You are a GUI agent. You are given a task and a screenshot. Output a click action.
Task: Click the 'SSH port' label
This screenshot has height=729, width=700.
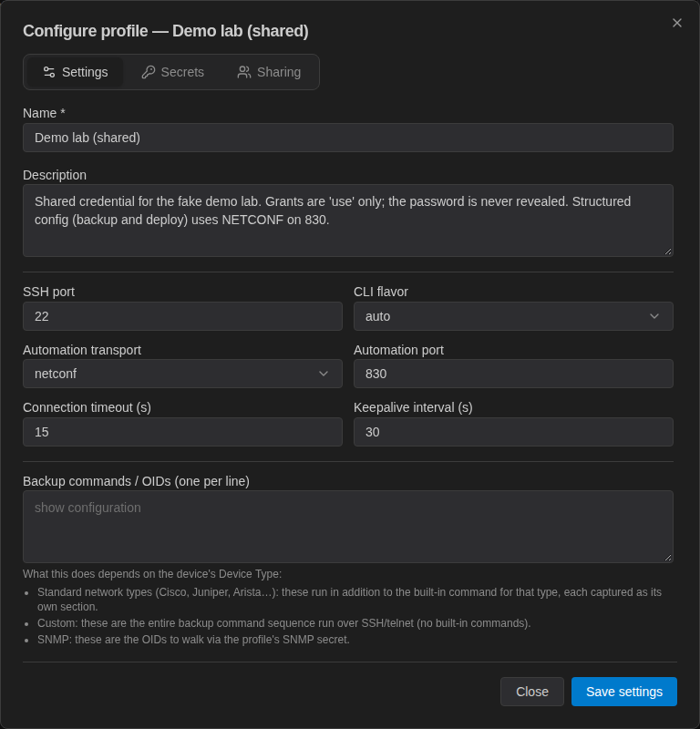click(x=49, y=292)
